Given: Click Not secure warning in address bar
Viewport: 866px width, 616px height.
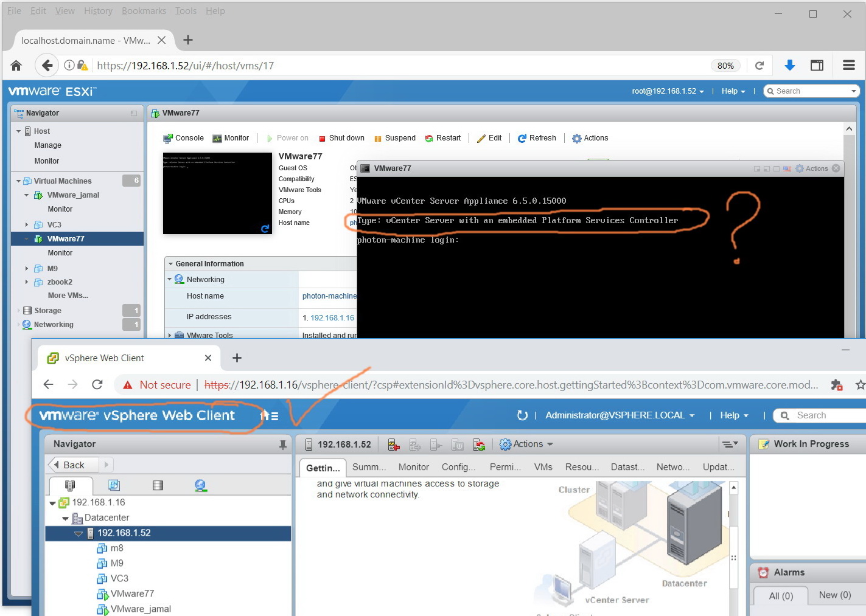Looking at the screenshot, I should [x=157, y=385].
